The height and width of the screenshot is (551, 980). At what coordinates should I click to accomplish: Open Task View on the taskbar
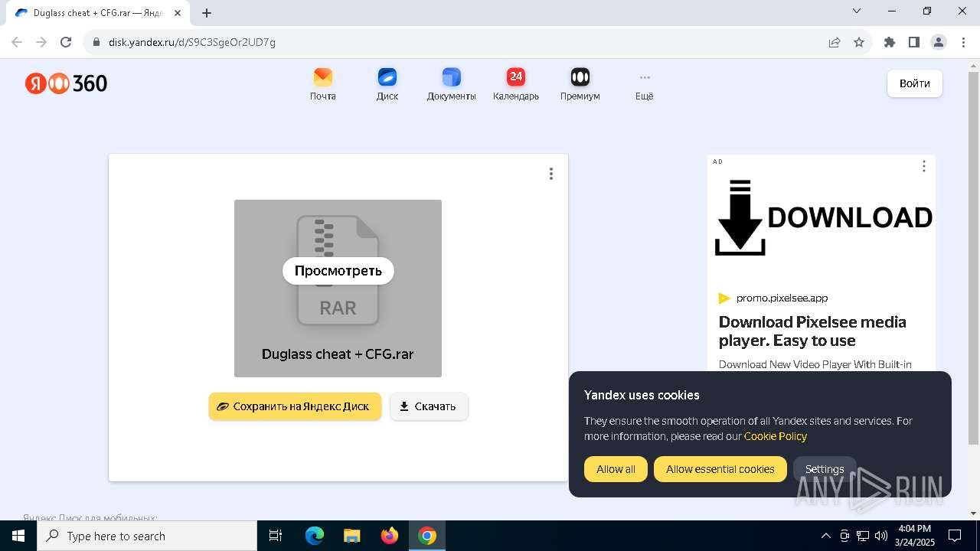pyautogui.click(x=276, y=536)
